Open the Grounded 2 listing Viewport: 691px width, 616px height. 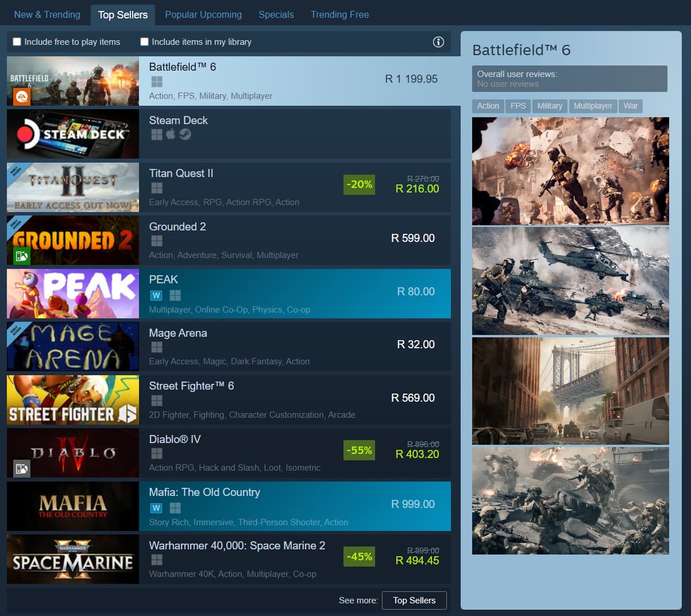click(x=229, y=240)
